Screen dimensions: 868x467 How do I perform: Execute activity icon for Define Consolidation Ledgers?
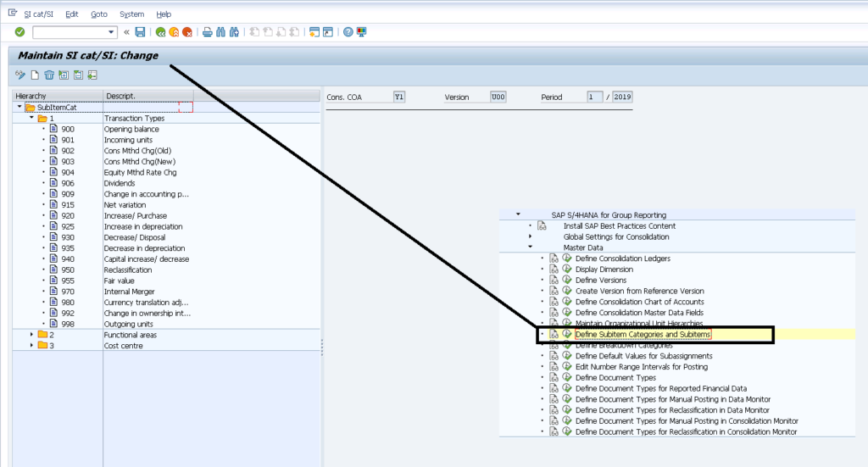click(567, 258)
